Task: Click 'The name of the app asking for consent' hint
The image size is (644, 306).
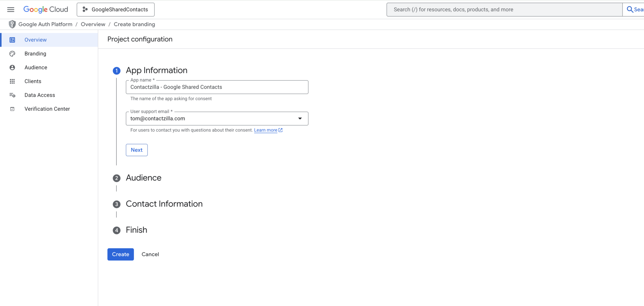Action: (x=171, y=99)
